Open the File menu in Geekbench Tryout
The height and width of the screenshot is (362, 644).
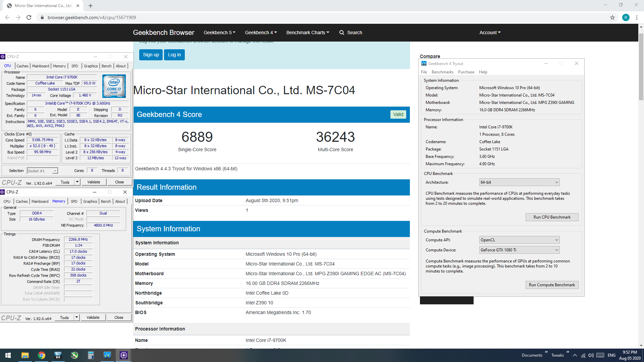pyautogui.click(x=424, y=72)
